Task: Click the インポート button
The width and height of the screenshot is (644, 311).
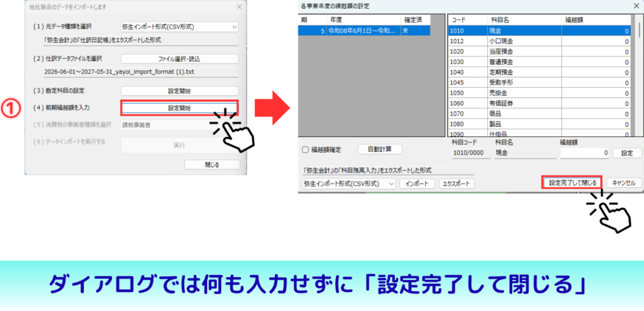Action: [417, 184]
